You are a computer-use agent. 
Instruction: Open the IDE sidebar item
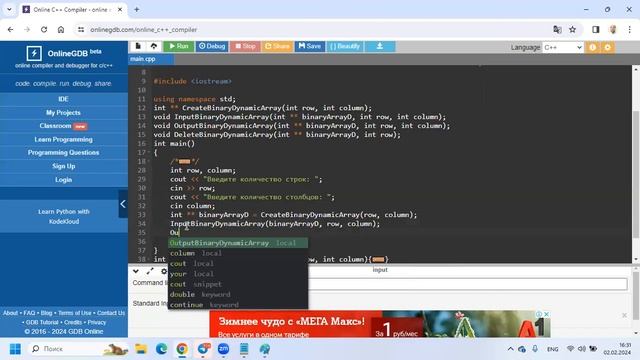[x=64, y=99]
